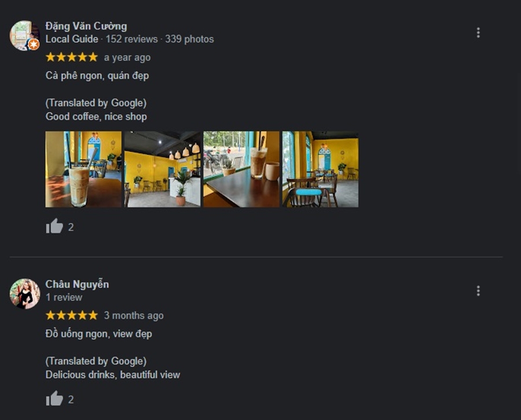The image size is (521, 420).
Task: Like Đặng Văn Cường's review with thumbs up
Action: [54, 226]
